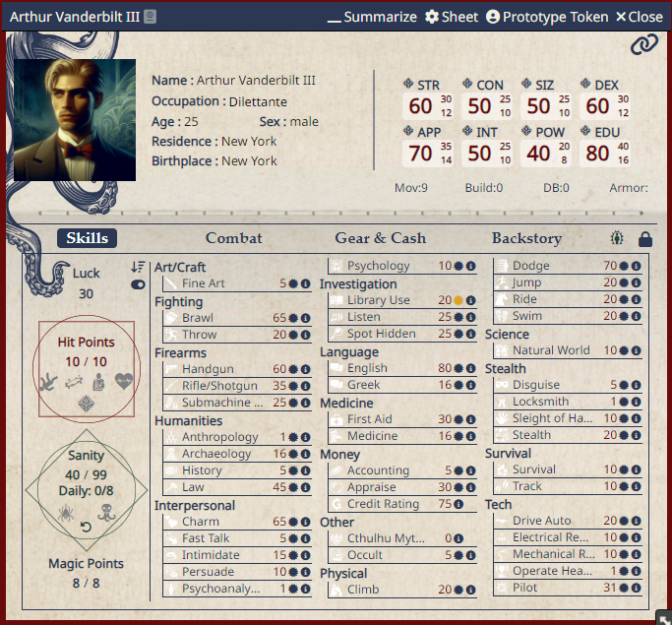Roll the Persuade skill

point(208,572)
